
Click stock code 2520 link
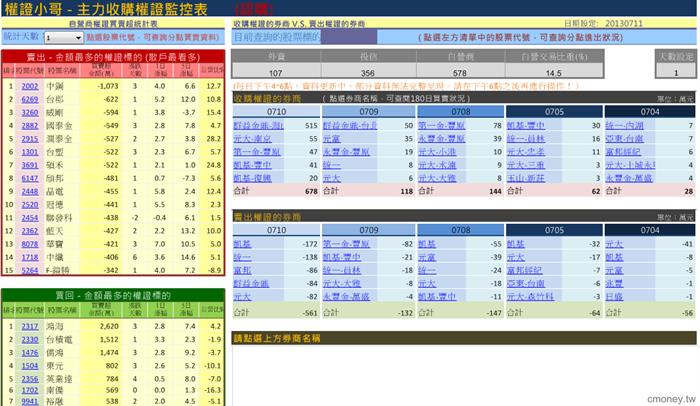pos(30,205)
